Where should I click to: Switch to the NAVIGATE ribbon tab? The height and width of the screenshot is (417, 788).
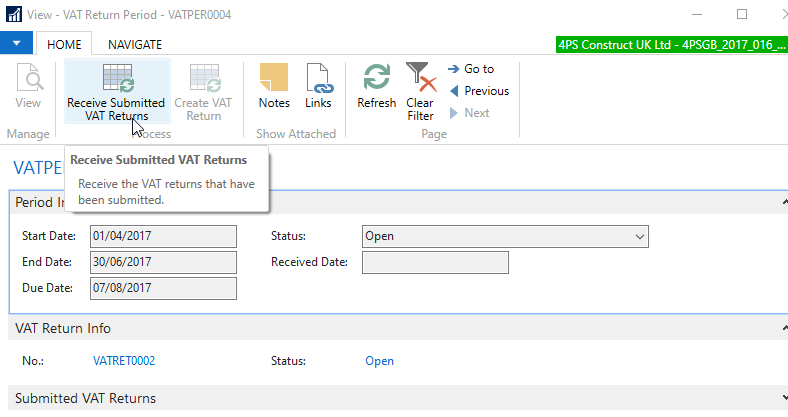click(135, 44)
